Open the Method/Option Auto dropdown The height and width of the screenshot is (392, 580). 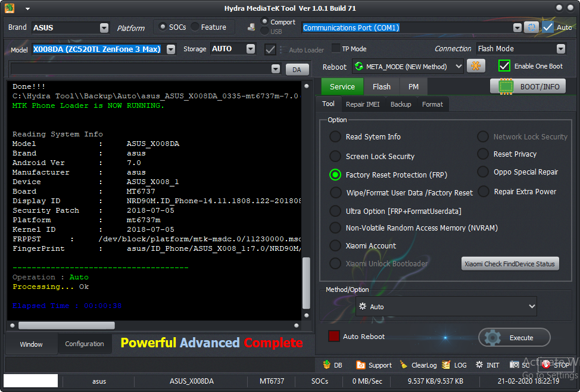coord(532,306)
